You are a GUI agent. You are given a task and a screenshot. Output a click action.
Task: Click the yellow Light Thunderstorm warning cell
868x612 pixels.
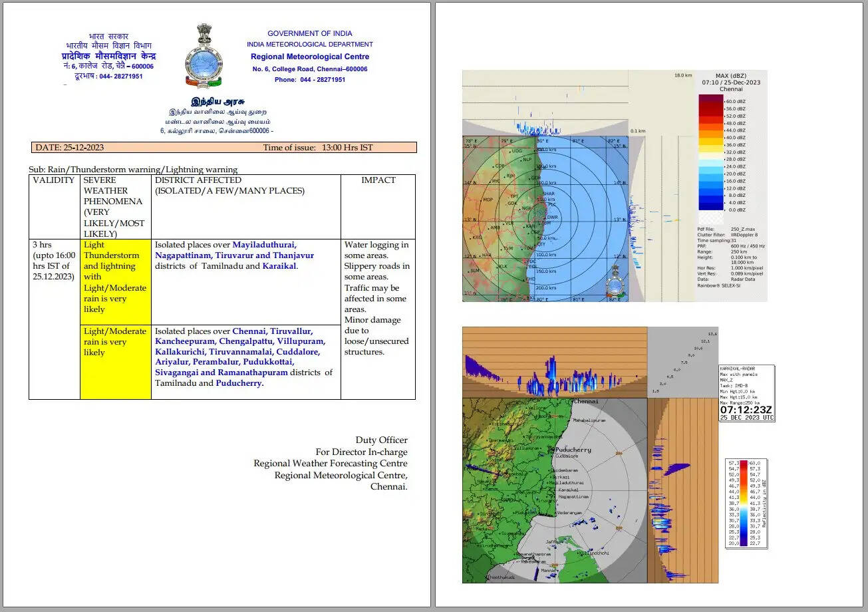coord(115,277)
